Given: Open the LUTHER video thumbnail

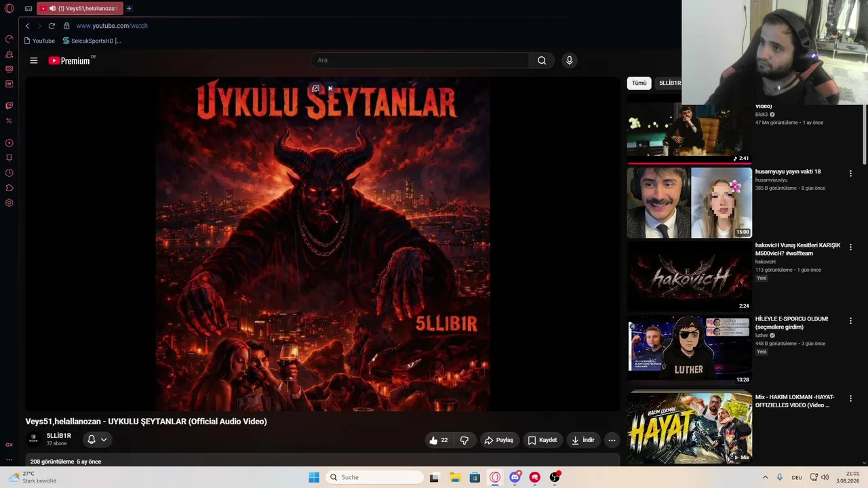Looking at the screenshot, I should [690, 350].
